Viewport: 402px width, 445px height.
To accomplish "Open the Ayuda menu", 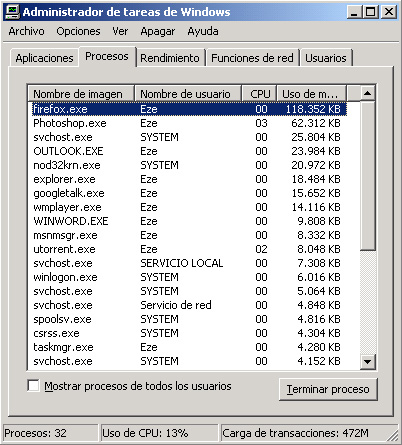I will [203, 31].
